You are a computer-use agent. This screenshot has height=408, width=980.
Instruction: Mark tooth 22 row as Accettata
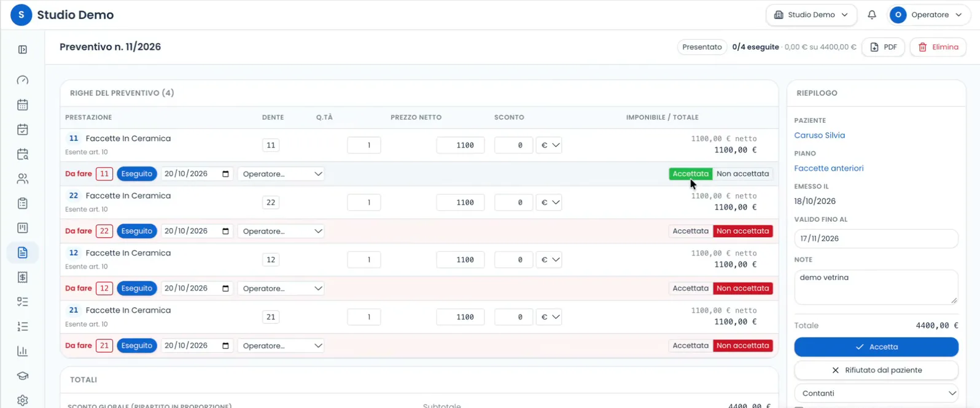pyautogui.click(x=690, y=231)
